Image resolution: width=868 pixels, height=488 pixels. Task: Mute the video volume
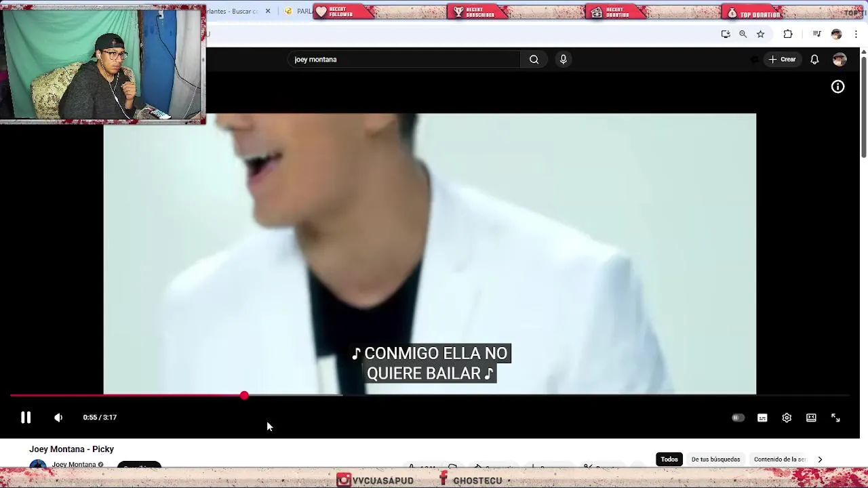tap(58, 418)
